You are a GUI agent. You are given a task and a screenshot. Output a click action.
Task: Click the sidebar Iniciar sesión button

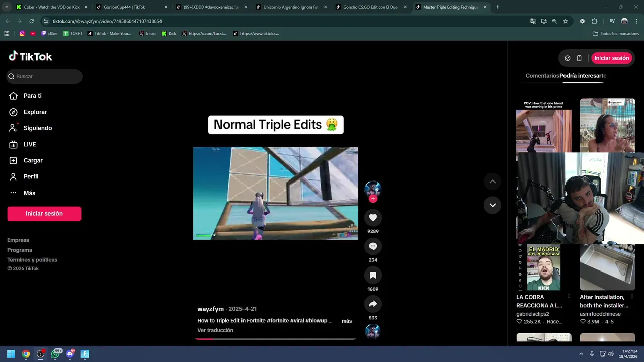pos(44,214)
